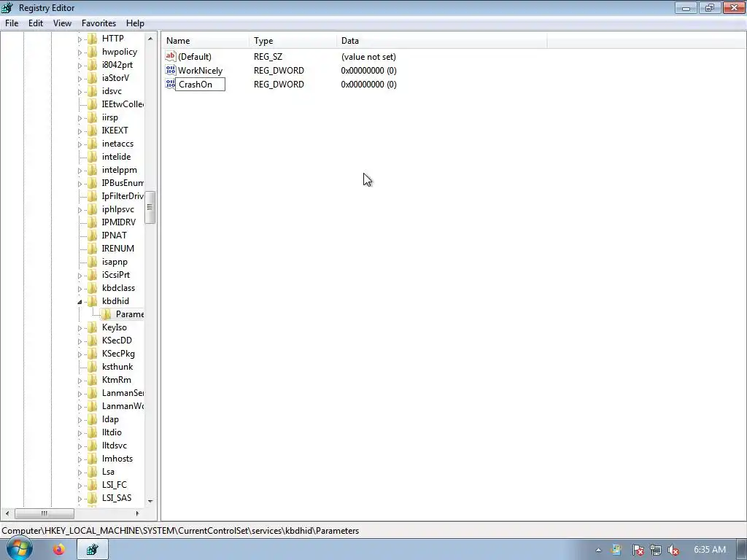Select the WorkNicely value name
747x560 pixels.
click(x=200, y=71)
